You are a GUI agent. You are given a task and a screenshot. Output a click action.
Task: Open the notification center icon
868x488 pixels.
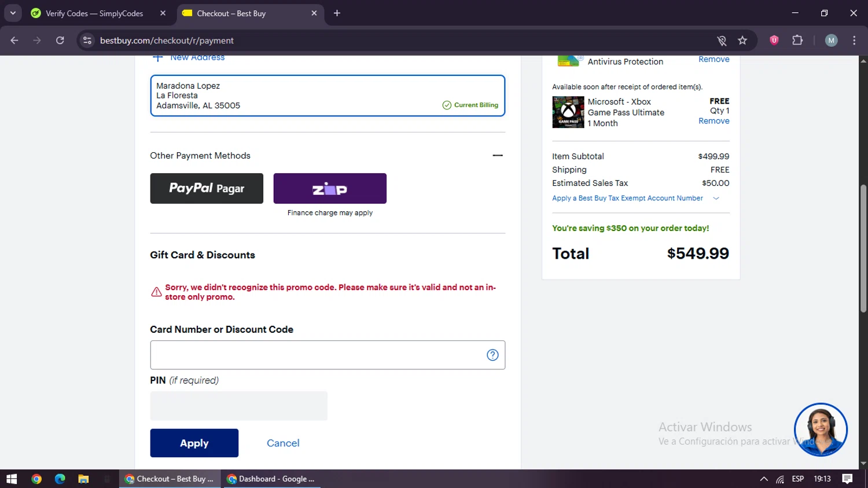(x=847, y=479)
